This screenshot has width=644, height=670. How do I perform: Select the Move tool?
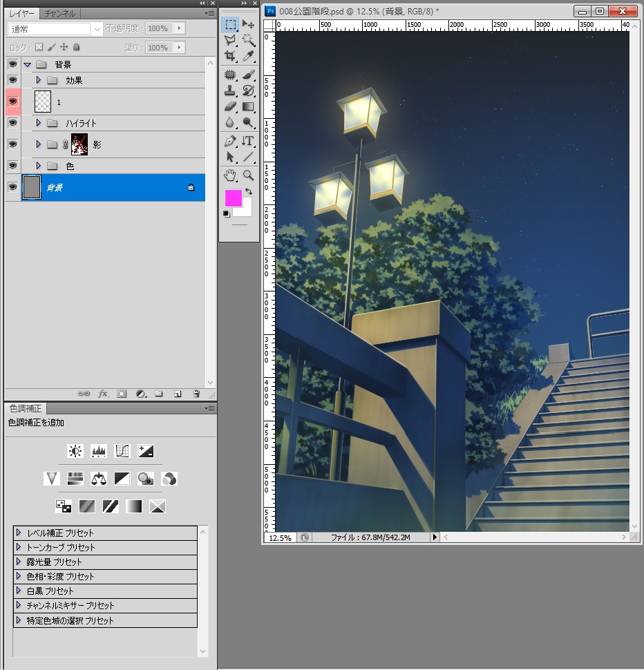[x=248, y=24]
